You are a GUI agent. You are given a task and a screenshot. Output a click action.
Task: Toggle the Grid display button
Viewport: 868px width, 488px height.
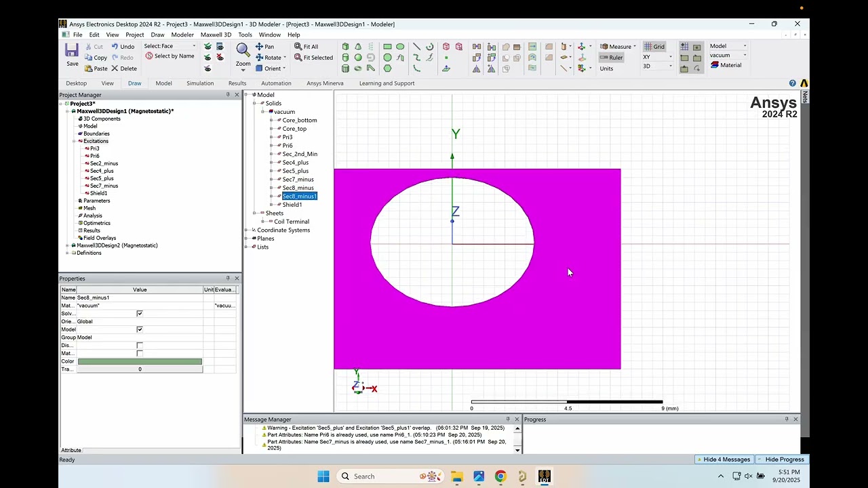click(654, 47)
